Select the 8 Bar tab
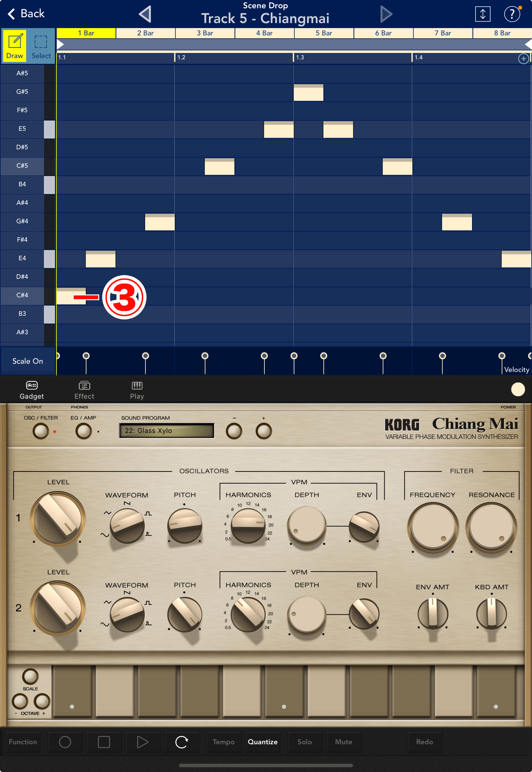This screenshot has height=772, width=532. [502, 33]
